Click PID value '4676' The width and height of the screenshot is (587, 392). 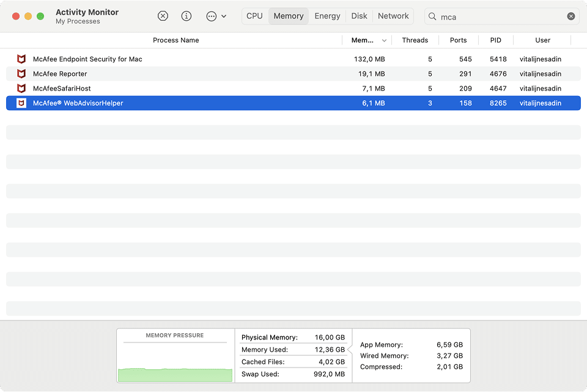coord(498,74)
